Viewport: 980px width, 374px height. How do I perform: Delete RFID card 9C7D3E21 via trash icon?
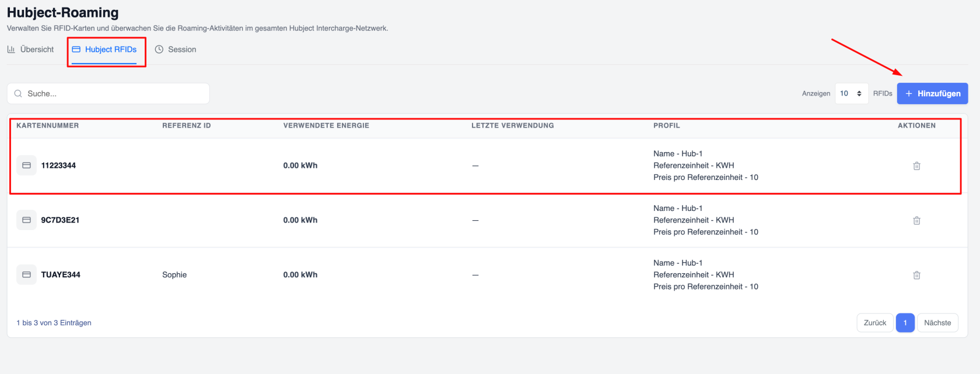pos(916,221)
